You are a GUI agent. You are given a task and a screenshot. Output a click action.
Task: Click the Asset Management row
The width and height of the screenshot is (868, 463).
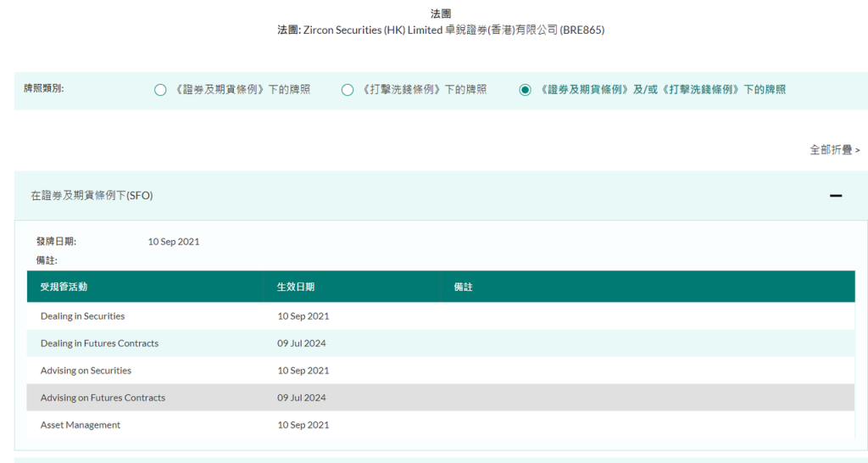click(441, 425)
